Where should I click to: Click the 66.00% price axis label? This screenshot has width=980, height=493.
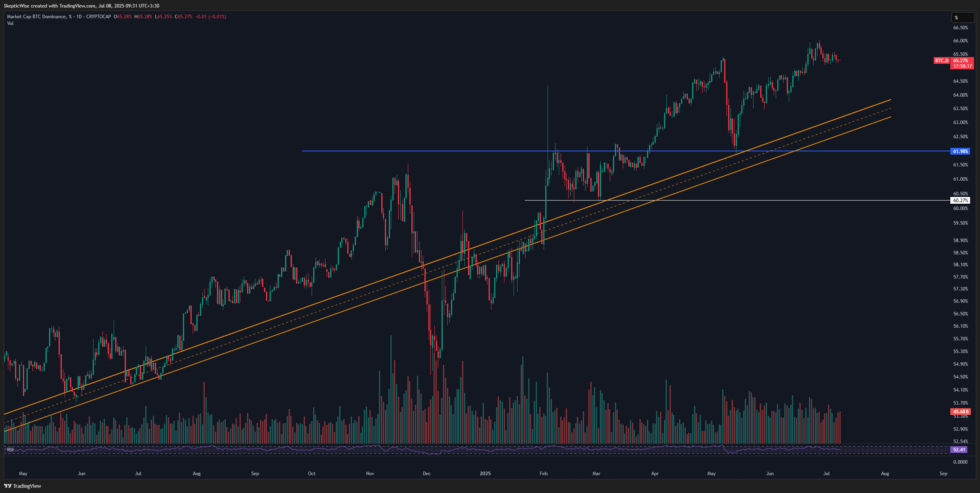pos(960,41)
